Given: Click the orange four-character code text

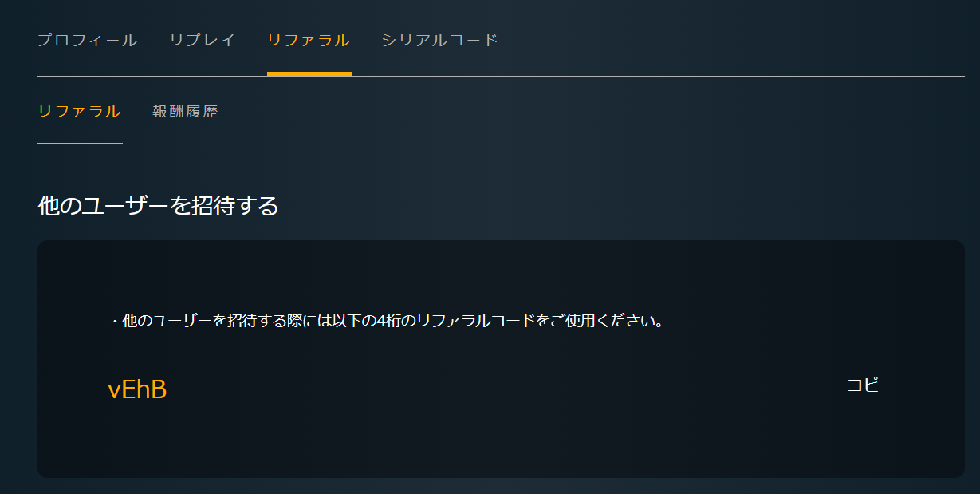Looking at the screenshot, I should (x=137, y=389).
